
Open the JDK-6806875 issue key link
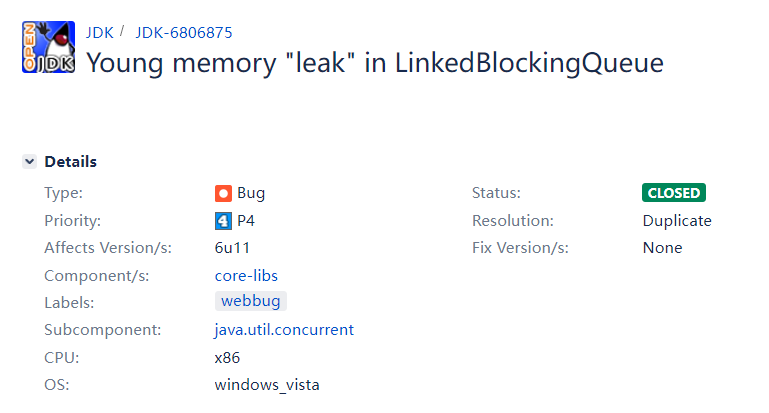(x=176, y=31)
